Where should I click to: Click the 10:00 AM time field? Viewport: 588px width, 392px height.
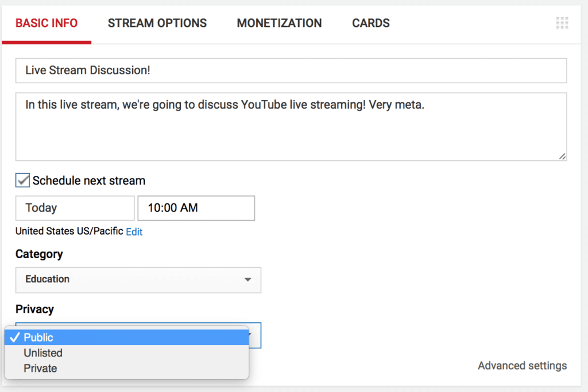tap(196, 208)
